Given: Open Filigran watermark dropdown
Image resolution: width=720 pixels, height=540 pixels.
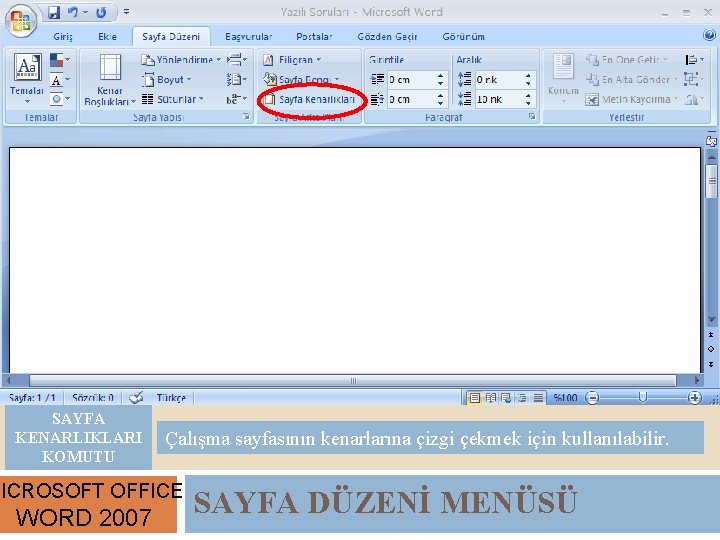Looking at the screenshot, I should (x=292, y=60).
